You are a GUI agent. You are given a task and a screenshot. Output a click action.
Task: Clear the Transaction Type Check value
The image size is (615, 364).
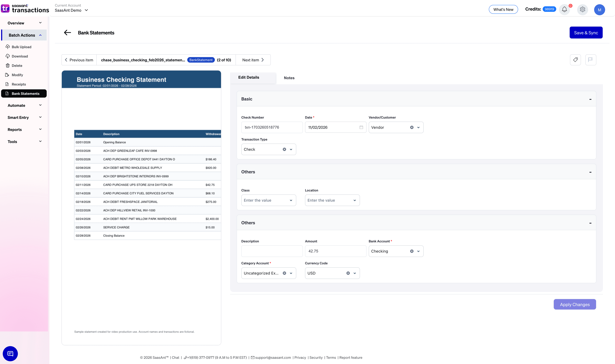pos(284,149)
